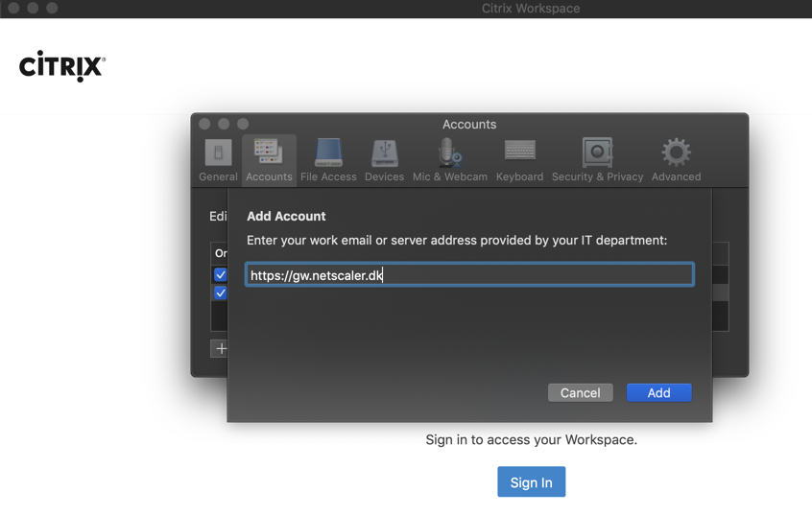This screenshot has width=812, height=515.
Task: Click the 'Enter your work email or server address' label
Action: tap(457, 241)
